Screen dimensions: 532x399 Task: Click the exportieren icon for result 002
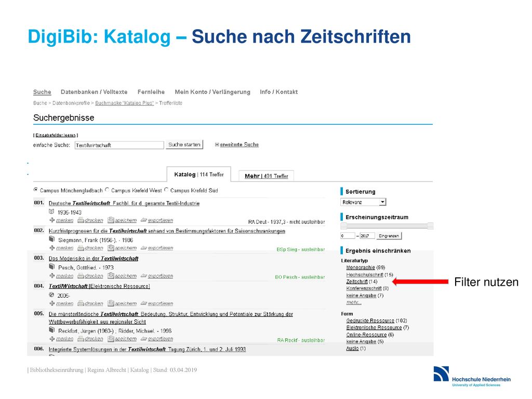coord(144,248)
